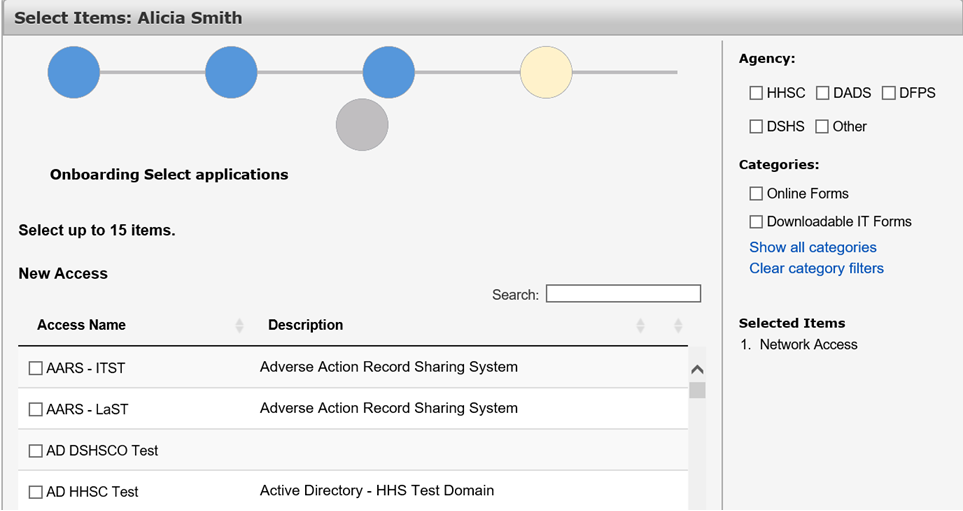Click the second blue progress step circle
Screen dimensions: 963x511
231,72
